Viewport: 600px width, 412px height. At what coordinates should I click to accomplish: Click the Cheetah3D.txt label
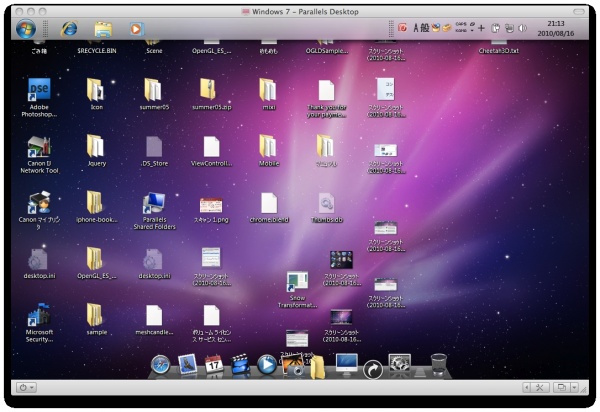click(499, 50)
